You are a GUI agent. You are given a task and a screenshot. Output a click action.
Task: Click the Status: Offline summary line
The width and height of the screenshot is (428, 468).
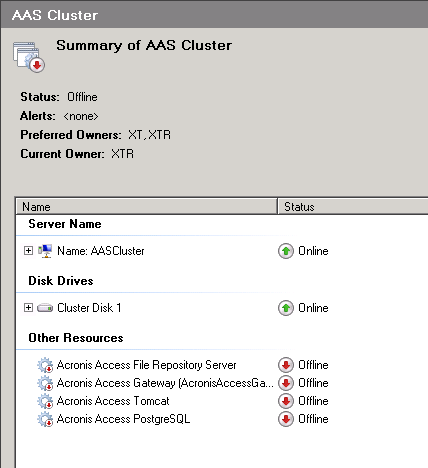(x=59, y=97)
